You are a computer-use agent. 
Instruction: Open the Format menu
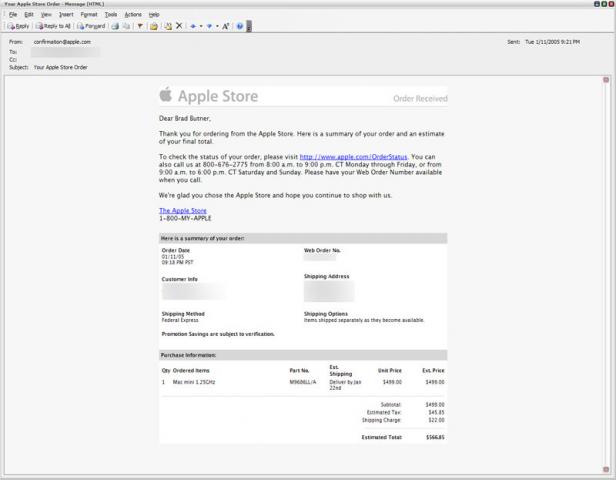pyautogui.click(x=89, y=15)
